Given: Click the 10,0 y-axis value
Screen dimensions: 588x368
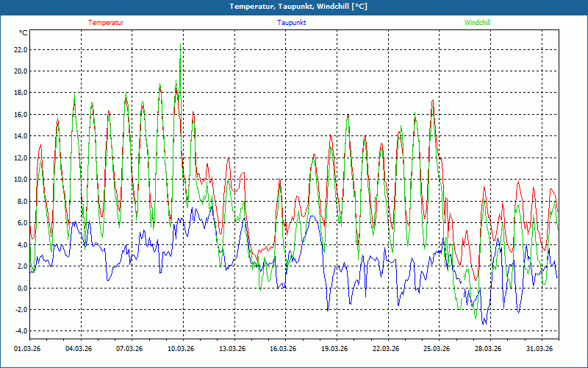Looking at the screenshot, I should pos(20,180).
